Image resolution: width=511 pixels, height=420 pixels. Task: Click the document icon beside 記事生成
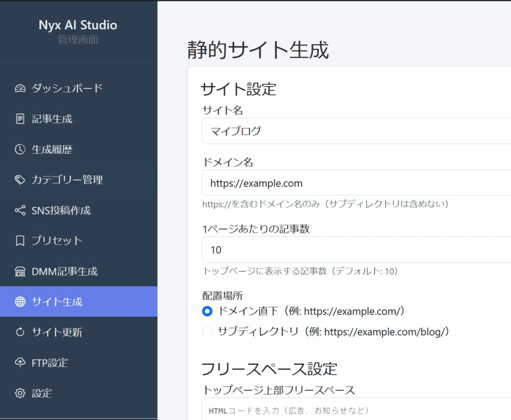tap(20, 119)
